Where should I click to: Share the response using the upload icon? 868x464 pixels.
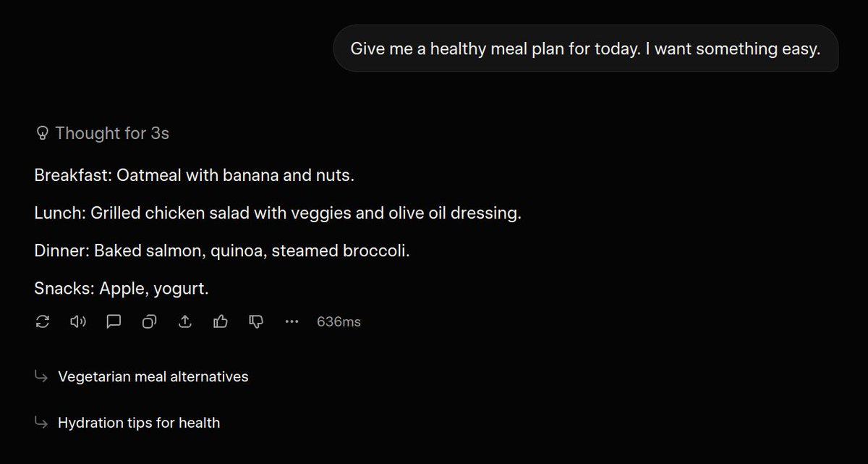[x=184, y=321]
